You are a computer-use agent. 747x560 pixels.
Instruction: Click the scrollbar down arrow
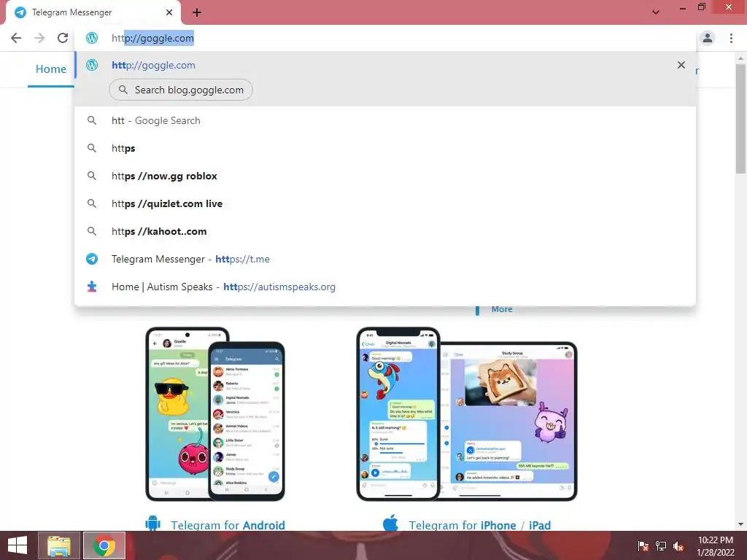pos(741,524)
